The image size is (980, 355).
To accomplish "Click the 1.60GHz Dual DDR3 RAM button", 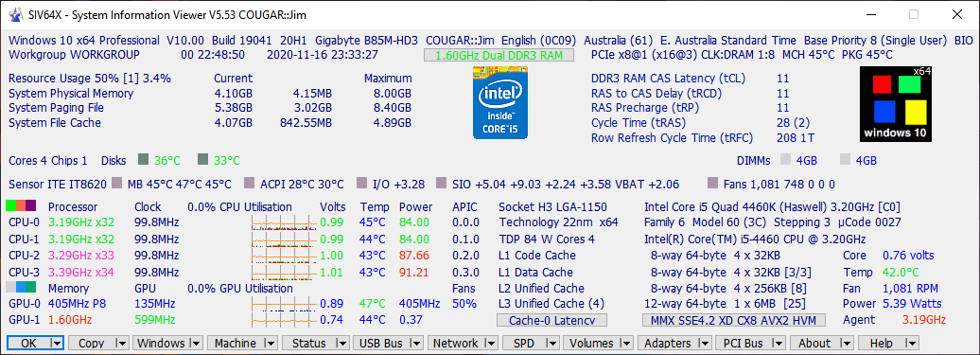I will [499, 55].
